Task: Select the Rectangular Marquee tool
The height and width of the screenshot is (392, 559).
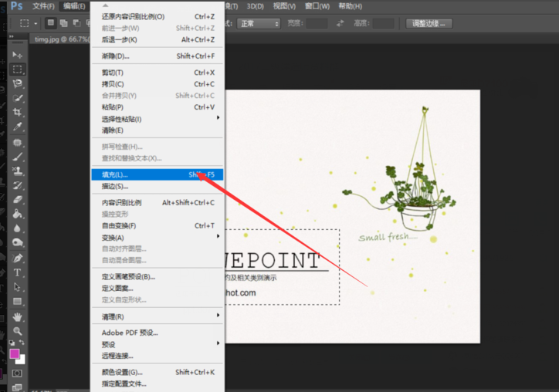Action: (x=17, y=69)
